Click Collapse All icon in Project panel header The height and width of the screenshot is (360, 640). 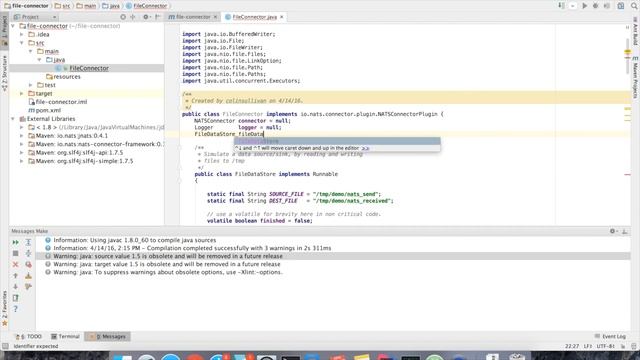(133, 17)
